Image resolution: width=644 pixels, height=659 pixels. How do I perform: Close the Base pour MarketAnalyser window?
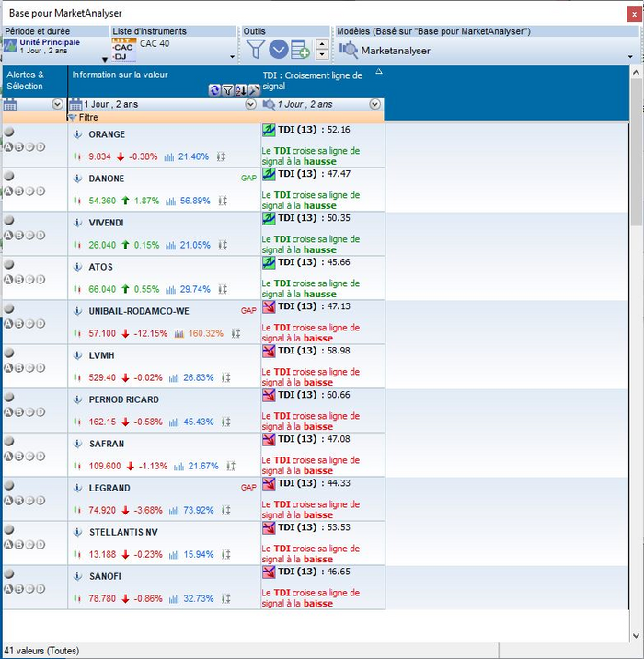click(634, 15)
